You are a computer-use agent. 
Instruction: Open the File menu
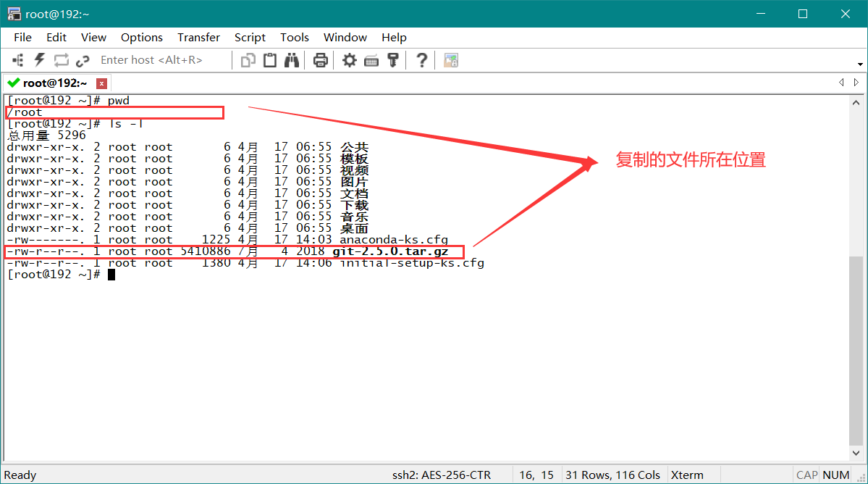(x=22, y=38)
